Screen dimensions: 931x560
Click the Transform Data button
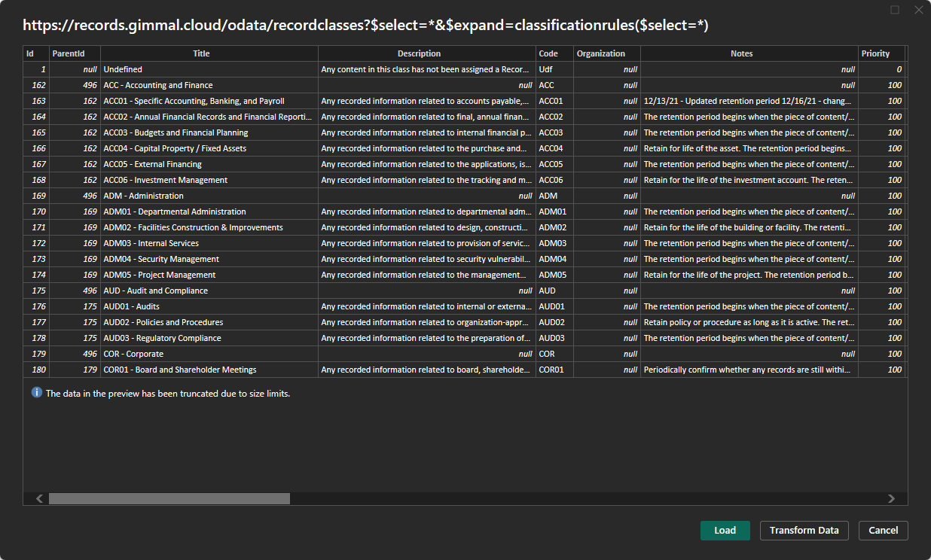point(804,531)
